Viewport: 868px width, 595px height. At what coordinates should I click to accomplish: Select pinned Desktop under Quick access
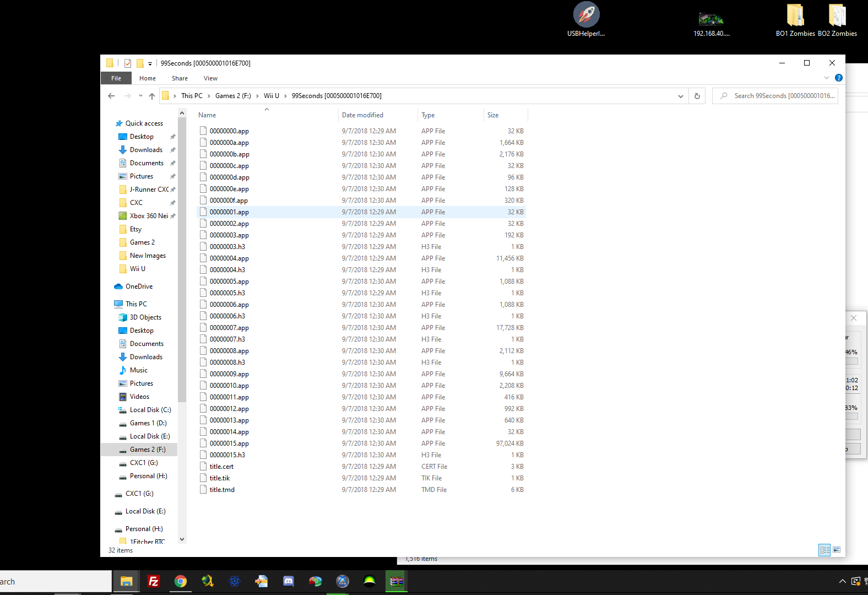[x=142, y=137]
